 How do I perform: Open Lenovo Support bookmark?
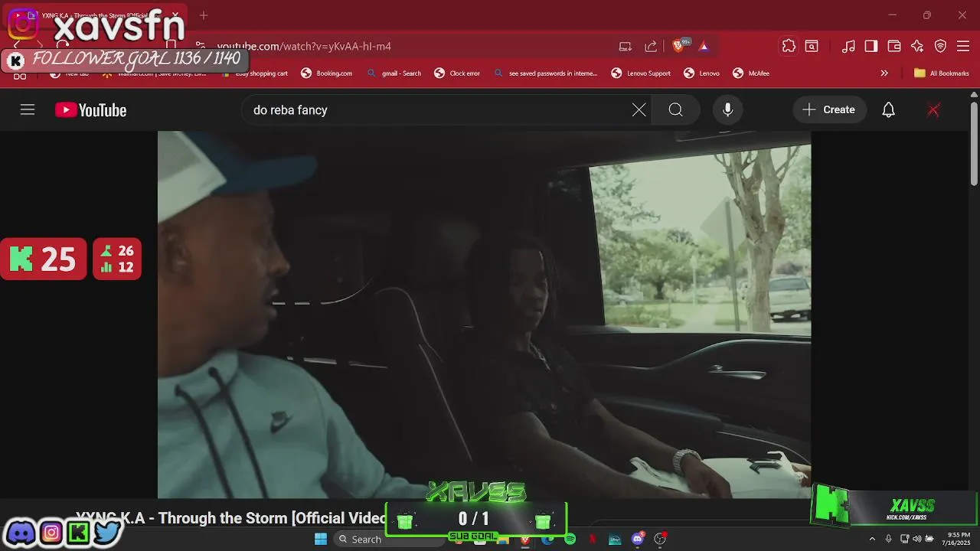tap(641, 73)
